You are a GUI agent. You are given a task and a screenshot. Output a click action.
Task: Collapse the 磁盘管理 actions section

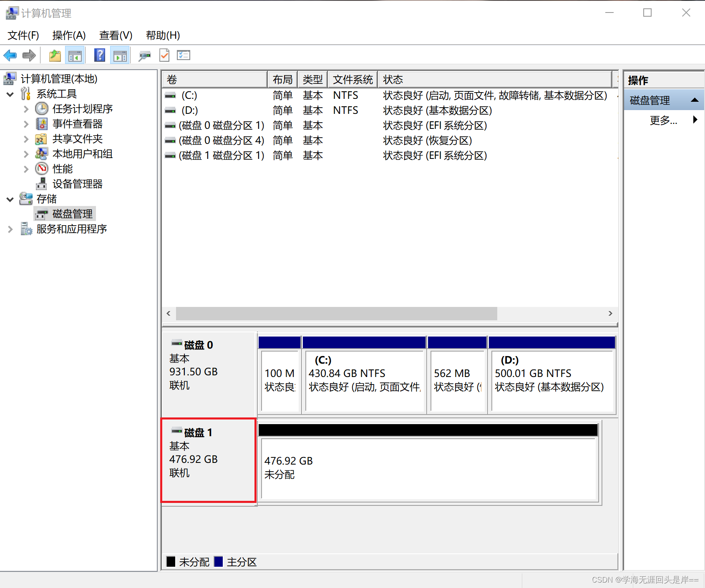[695, 100]
